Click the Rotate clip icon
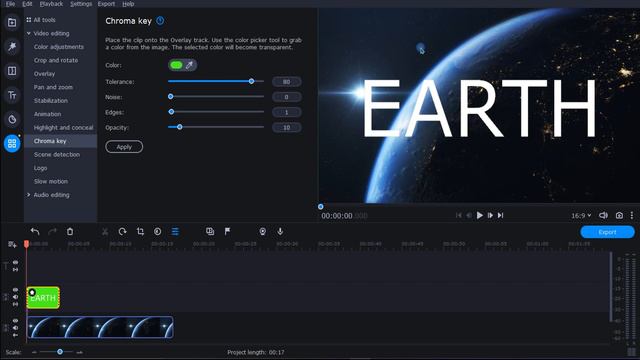This screenshot has height=360, width=640. (122, 231)
